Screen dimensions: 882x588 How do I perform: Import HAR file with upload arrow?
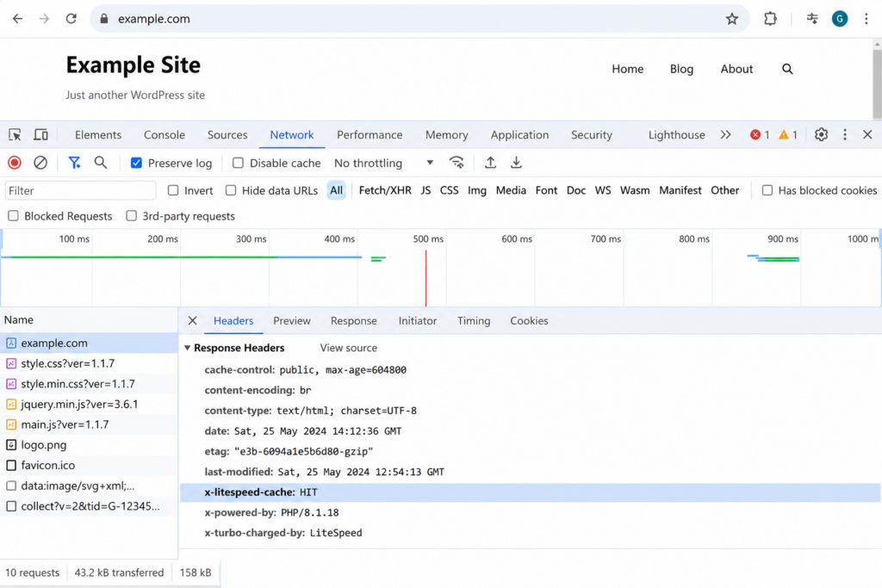[x=490, y=163]
